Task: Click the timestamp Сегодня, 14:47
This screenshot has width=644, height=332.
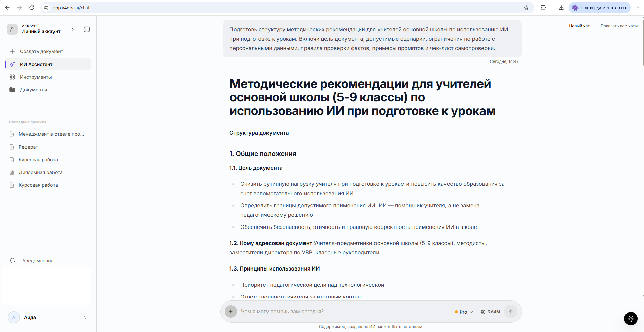Action: click(x=504, y=61)
